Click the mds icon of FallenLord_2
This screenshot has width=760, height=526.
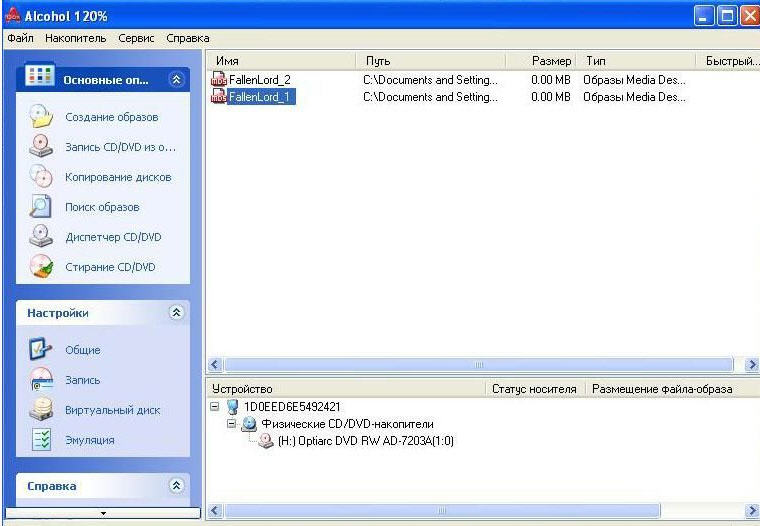click(x=219, y=80)
